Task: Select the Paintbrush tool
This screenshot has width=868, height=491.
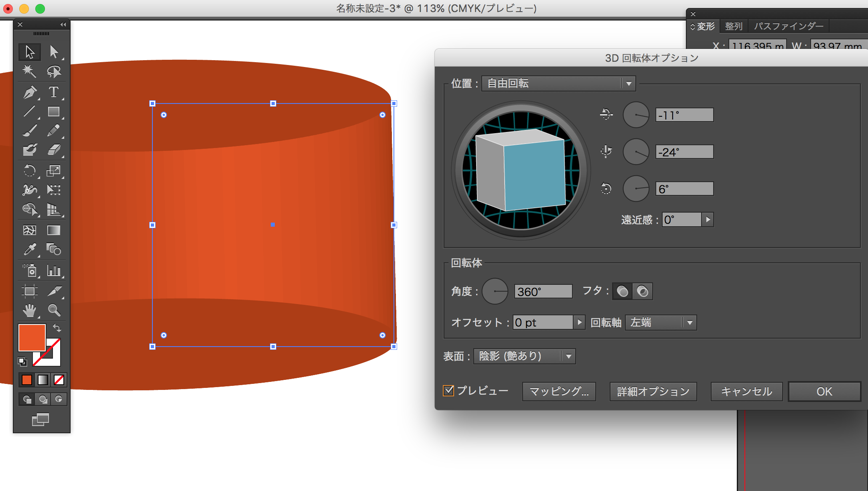Action: tap(30, 130)
